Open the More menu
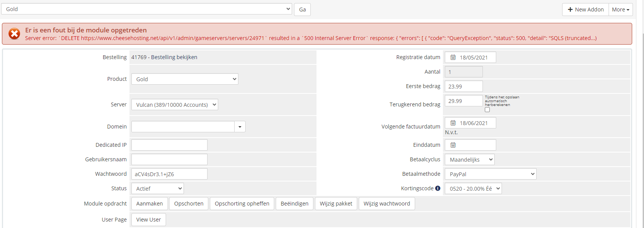 pos(620,10)
